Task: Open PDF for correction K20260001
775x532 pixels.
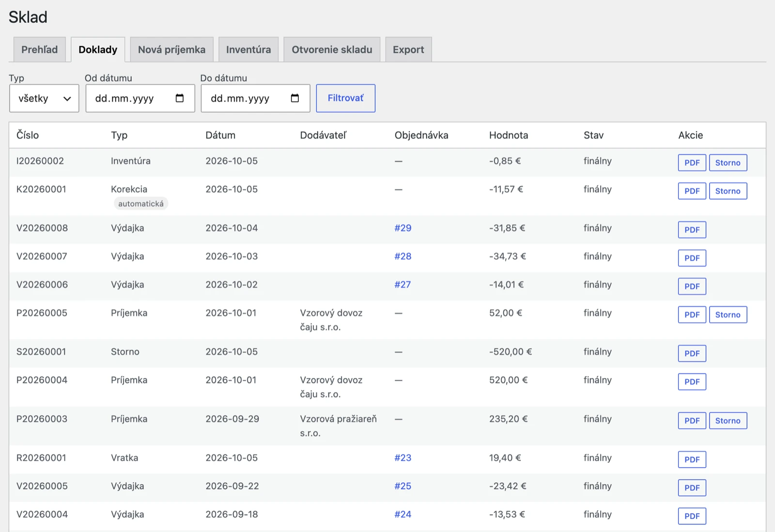Action: [692, 191]
